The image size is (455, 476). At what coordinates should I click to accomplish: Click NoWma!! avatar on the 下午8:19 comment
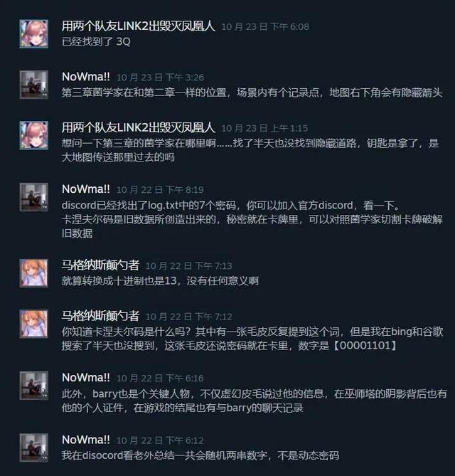(34, 197)
